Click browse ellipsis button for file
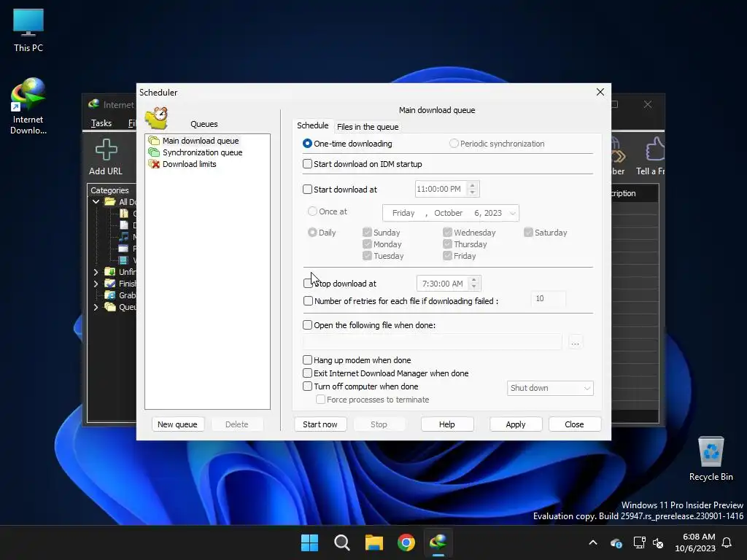Viewport: 747px width, 560px height. (575, 343)
